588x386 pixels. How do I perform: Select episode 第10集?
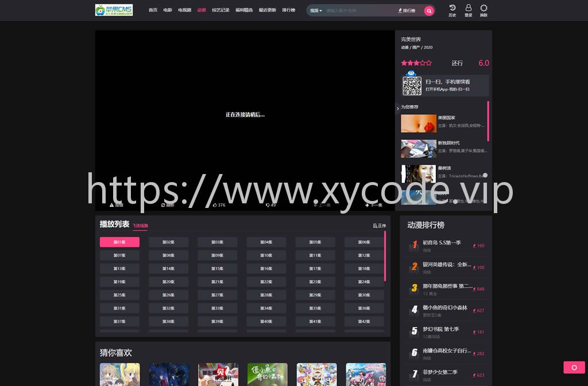[x=266, y=255]
